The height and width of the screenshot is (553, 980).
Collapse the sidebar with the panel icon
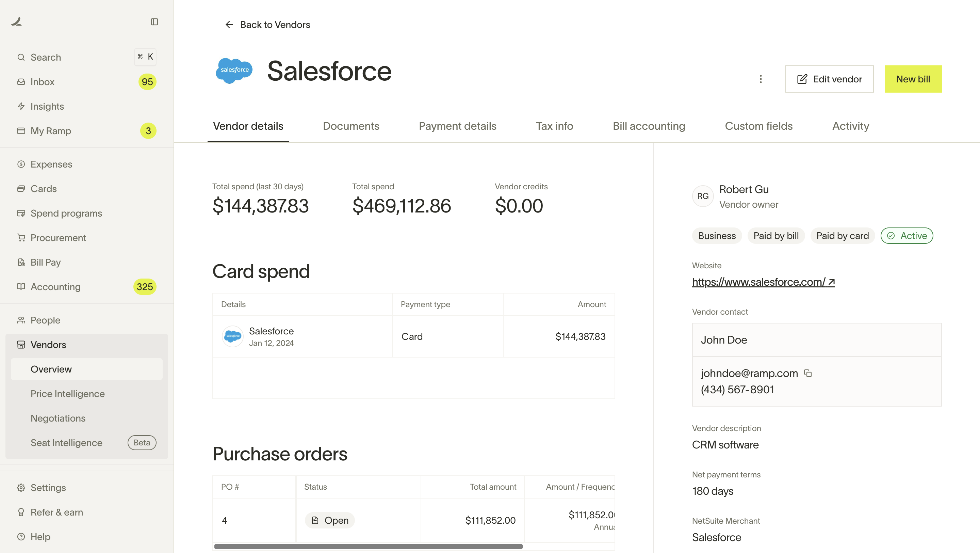pos(154,22)
